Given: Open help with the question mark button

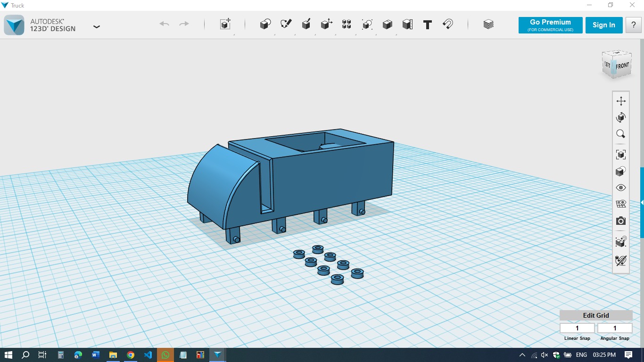Looking at the screenshot, I should 634,25.
